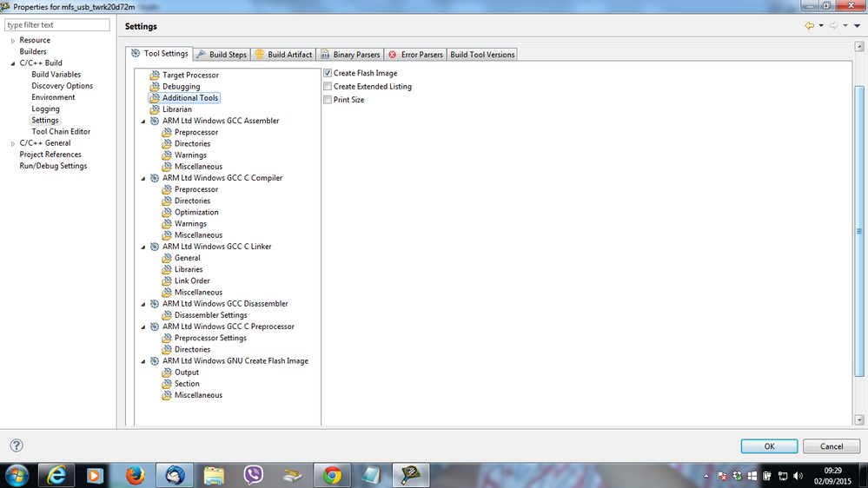Collapse ARM Ltd Windows GCC Assembler node
The height and width of the screenshot is (488, 868).
pos(143,122)
